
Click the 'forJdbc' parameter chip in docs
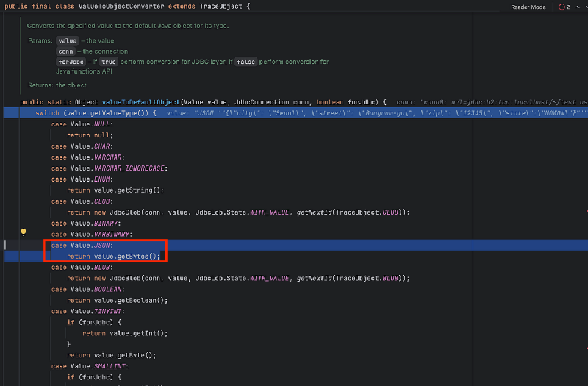[x=71, y=62]
